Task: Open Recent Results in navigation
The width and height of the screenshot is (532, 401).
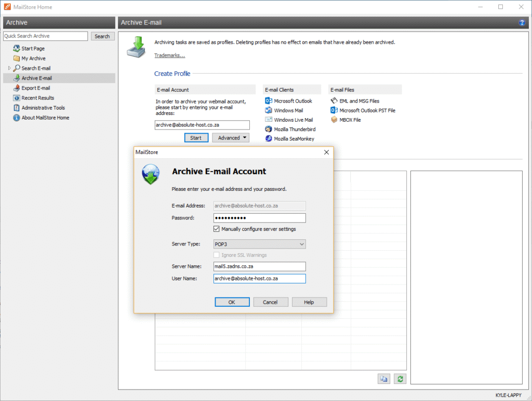Action: [x=37, y=98]
